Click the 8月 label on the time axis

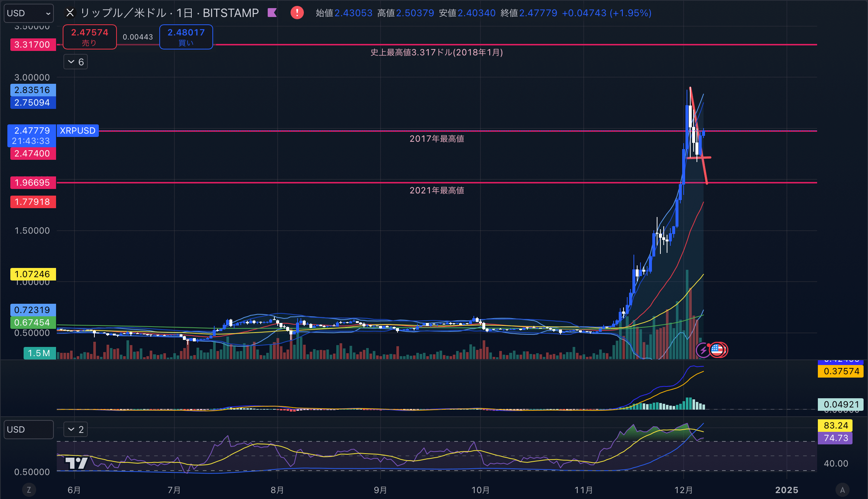click(277, 490)
